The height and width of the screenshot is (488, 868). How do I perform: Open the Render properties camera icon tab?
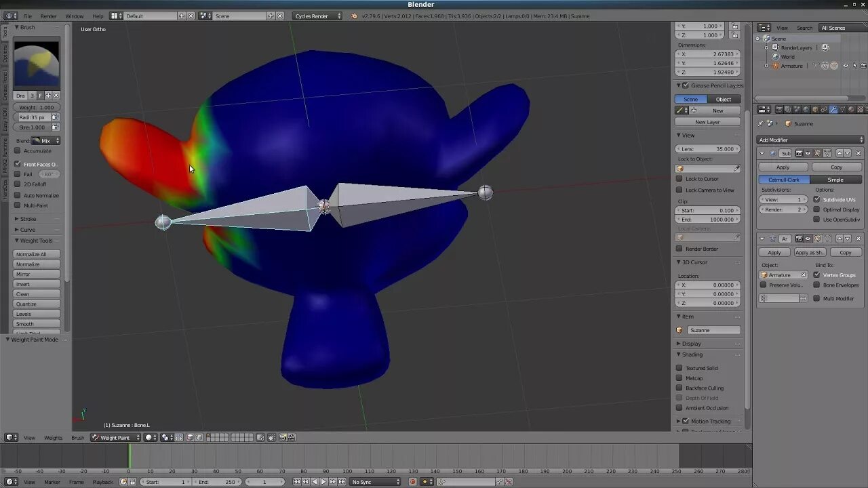tap(779, 109)
